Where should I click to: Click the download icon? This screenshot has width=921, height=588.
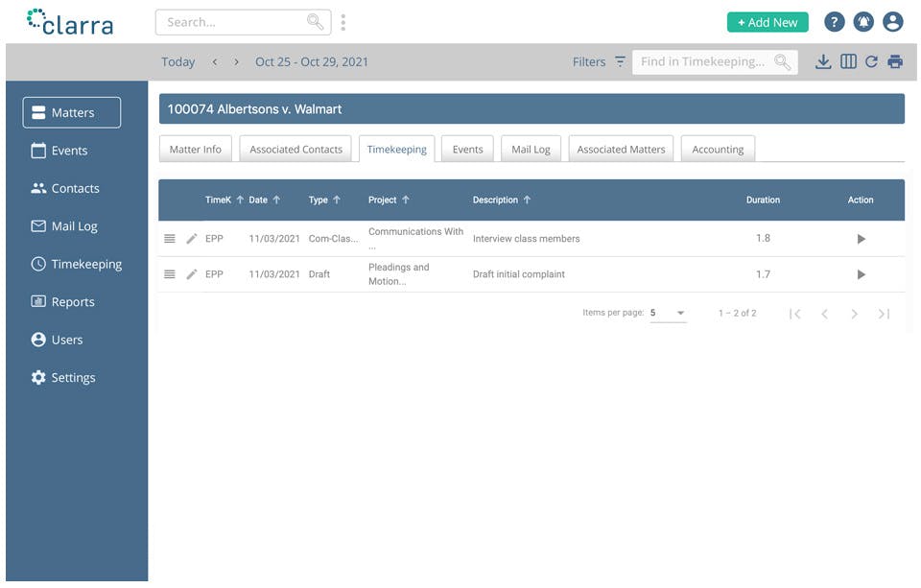[x=823, y=61]
